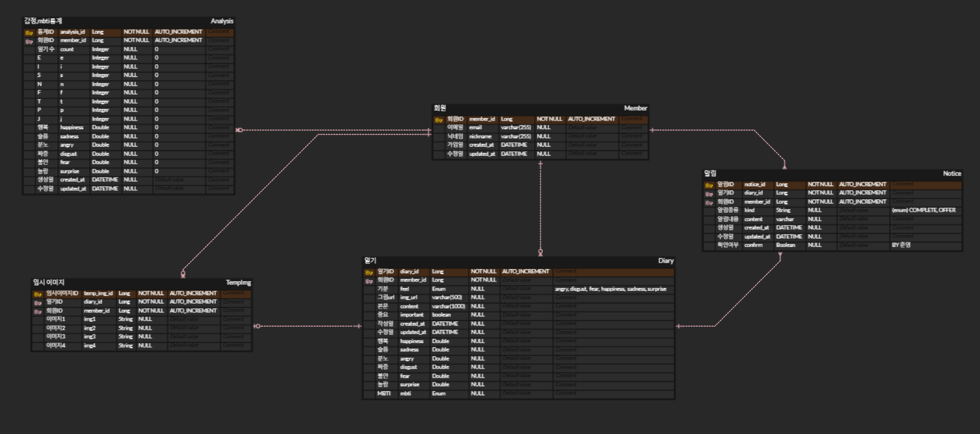Viewport: 980px width, 434px height.
Task: Select the count column in Analysis
Action: point(67,49)
